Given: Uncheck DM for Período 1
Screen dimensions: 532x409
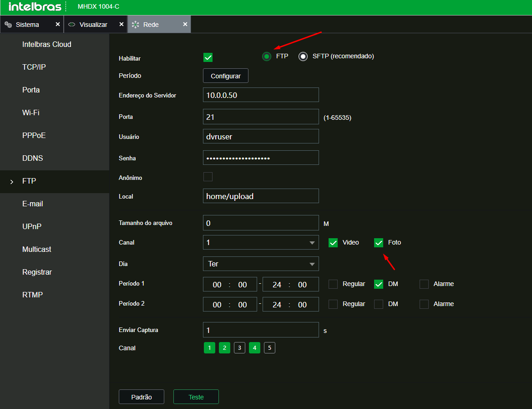Looking at the screenshot, I should [379, 284].
